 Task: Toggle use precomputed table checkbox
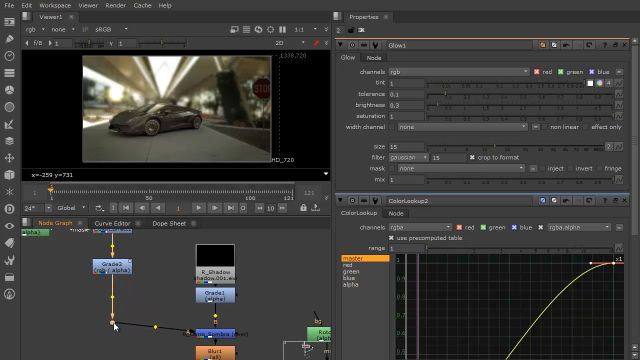391,238
